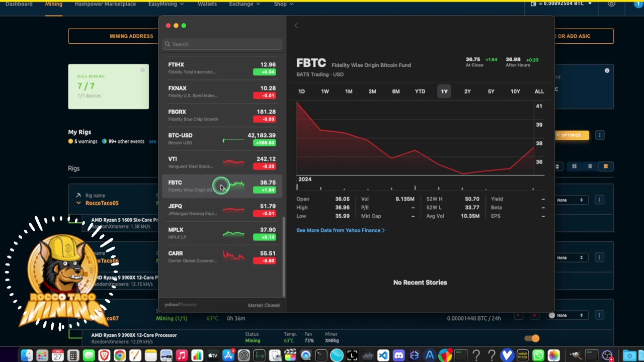
Task: Select the MPLX watchlist row
Action: pos(222,234)
